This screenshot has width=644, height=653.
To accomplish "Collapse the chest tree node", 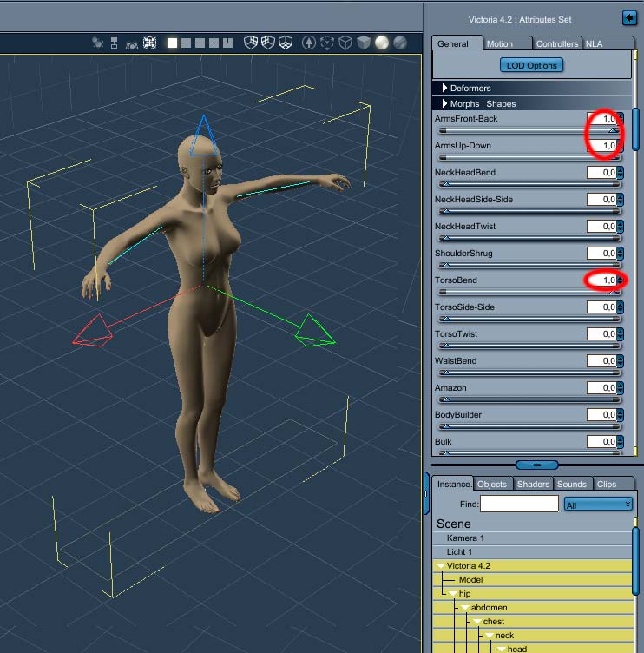I will [x=477, y=622].
